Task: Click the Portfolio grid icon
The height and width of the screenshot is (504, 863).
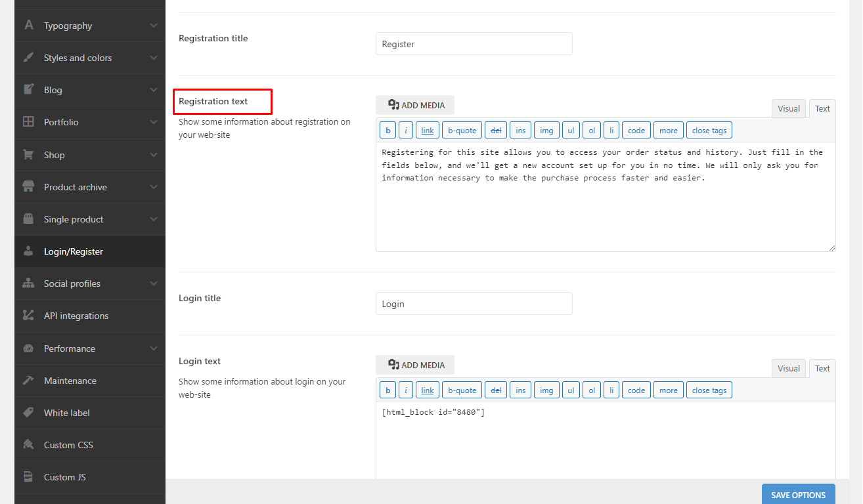Action: [x=28, y=122]
